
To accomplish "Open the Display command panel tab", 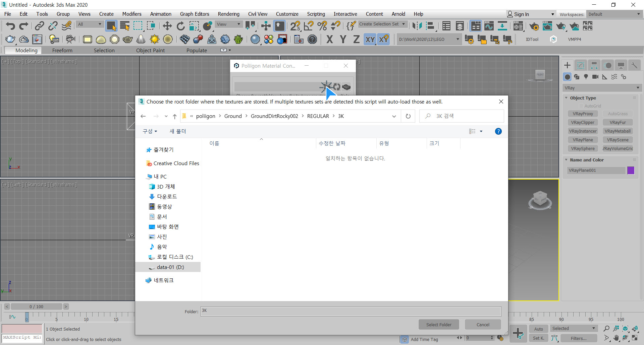I will click(x=621, y=65).
